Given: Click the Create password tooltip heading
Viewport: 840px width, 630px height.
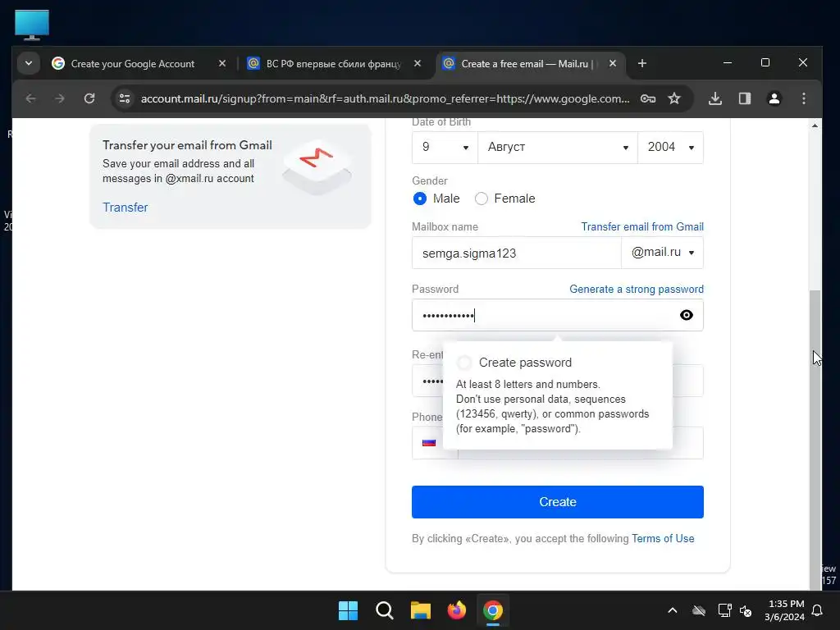Looking at the screenshot, I should click(525, 363).
